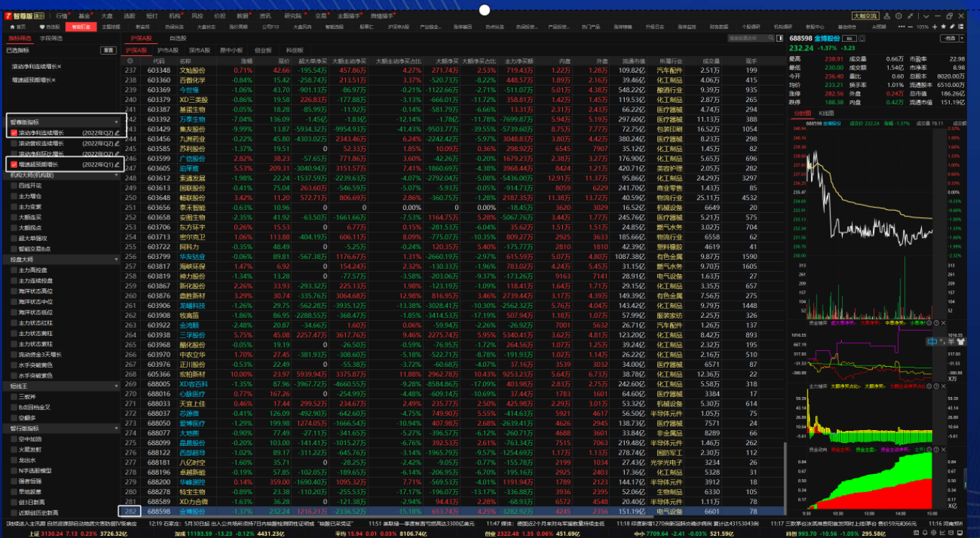The height and width of the screenshot is (538, 980).
Task: Collapse the 智行版指标 section arrow
Action: (116, 428)
